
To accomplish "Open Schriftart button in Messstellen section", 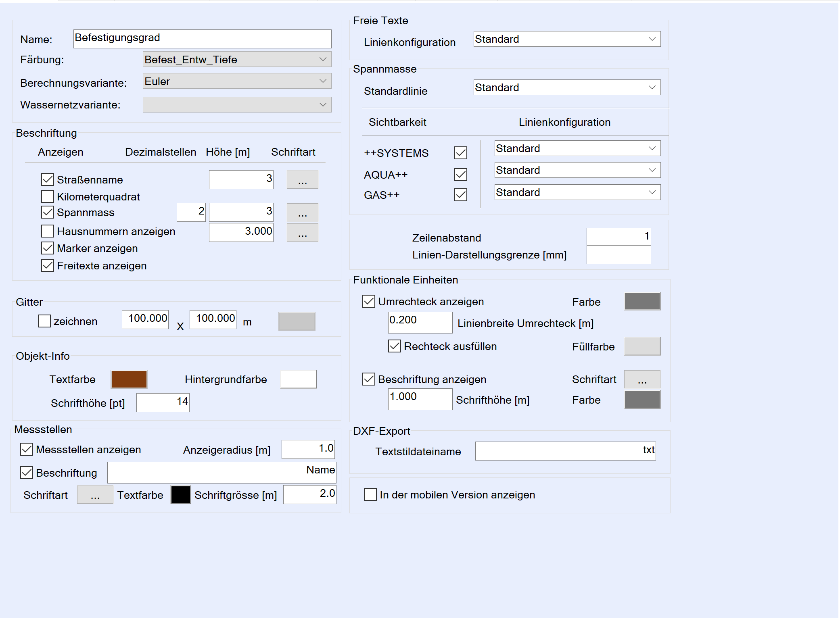I will tap(95, 495).
